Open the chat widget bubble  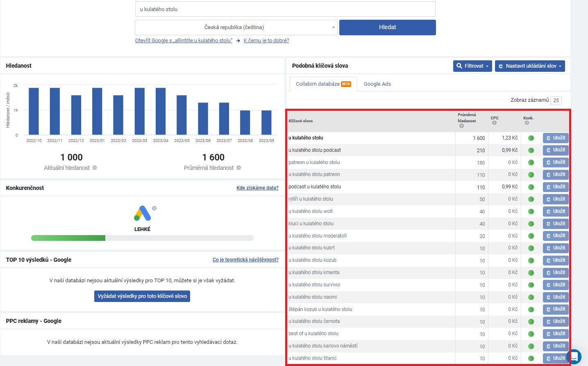coord(574,357)
